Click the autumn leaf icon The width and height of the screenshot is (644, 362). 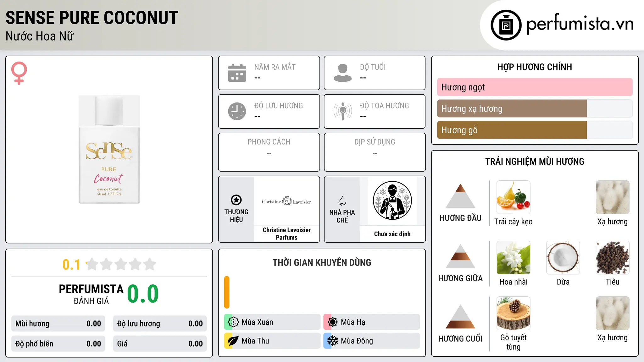point(233,341)
